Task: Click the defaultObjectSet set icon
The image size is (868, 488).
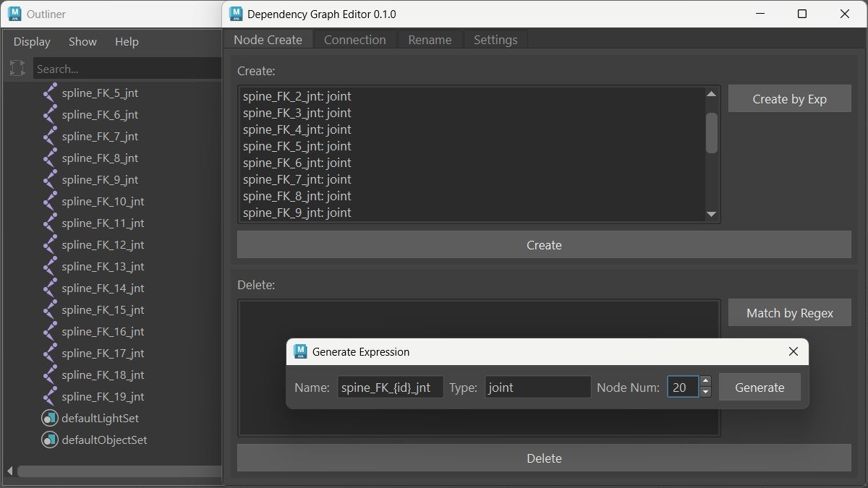Action: click(x=49, y=440)
